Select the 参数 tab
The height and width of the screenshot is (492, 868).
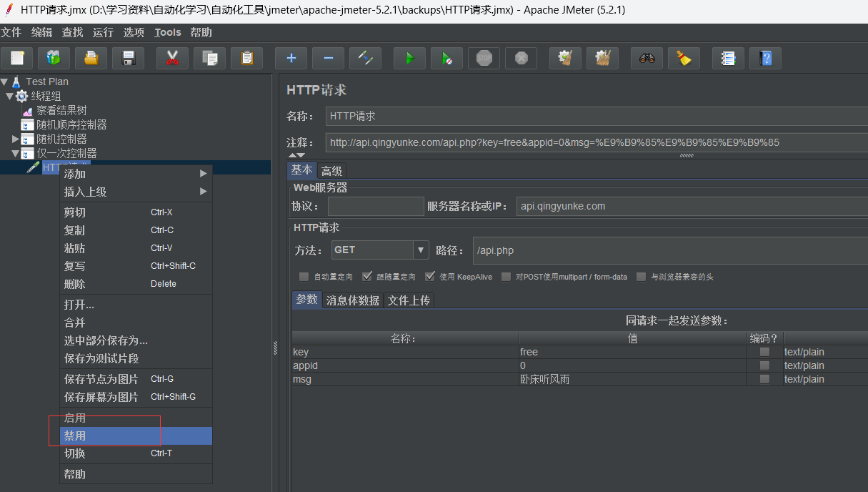(307, 300)
